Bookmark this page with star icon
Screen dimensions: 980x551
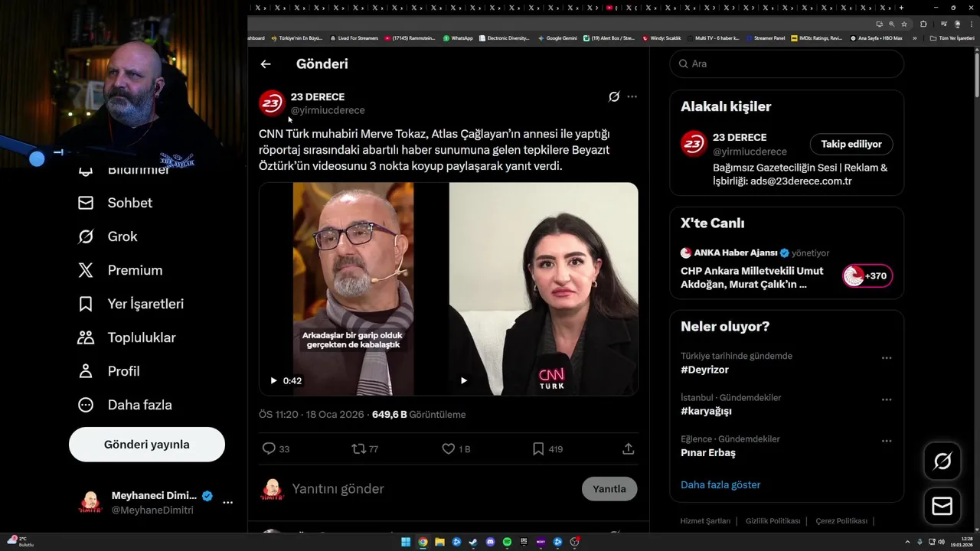coord(904,24)
